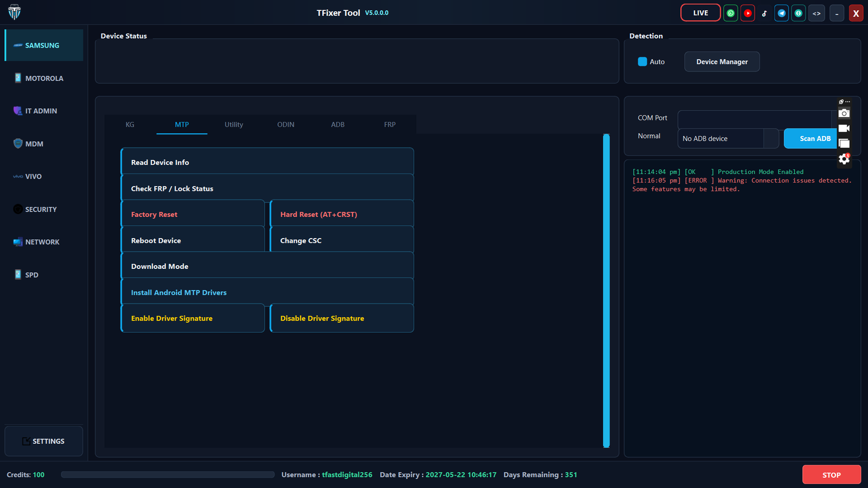Click the teal globe website icon
Viewport: 868px width, 488px height.
[x=799, y=13]
